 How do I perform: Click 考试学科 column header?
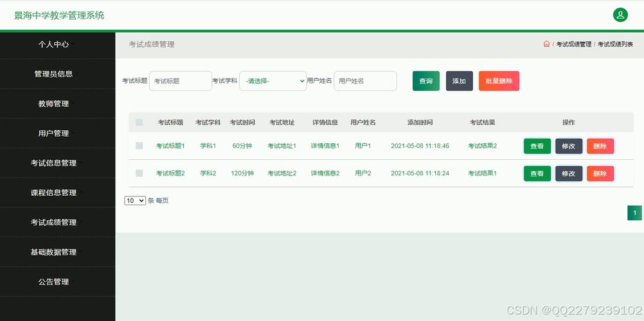click(208, 123)
